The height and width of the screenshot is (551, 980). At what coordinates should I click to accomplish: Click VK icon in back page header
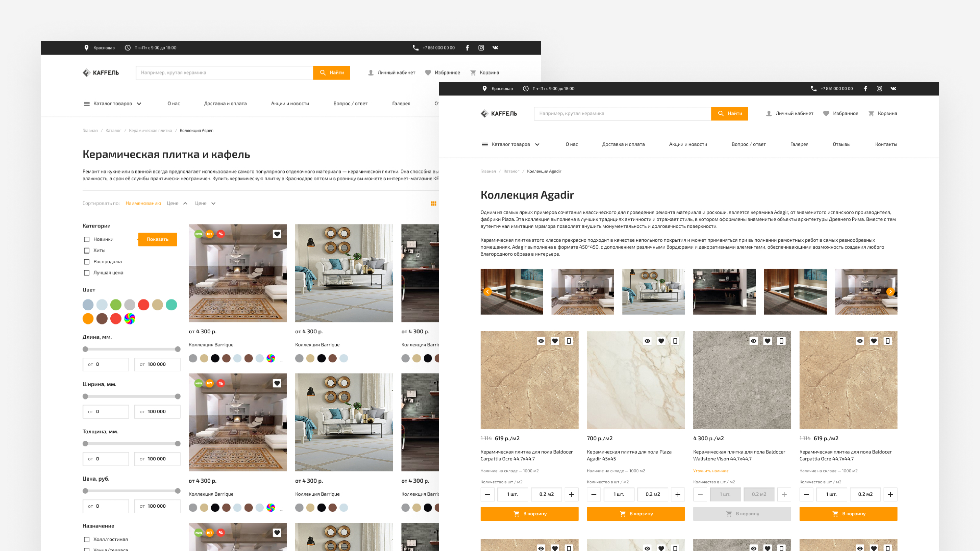[x=495, y=48]
